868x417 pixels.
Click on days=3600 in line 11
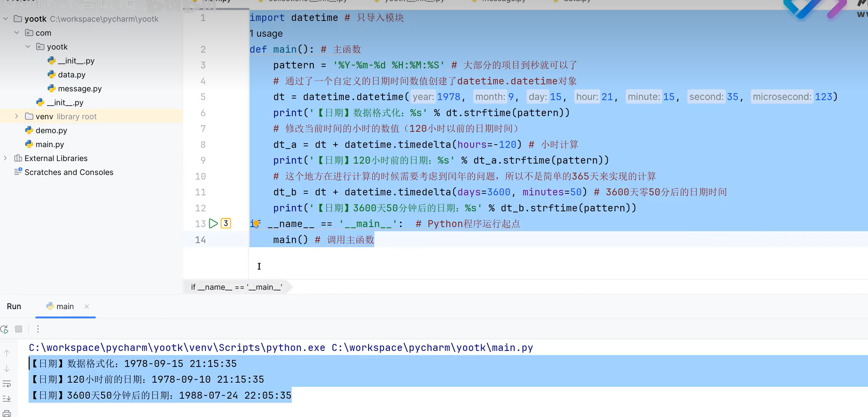[x=484, y=192]
